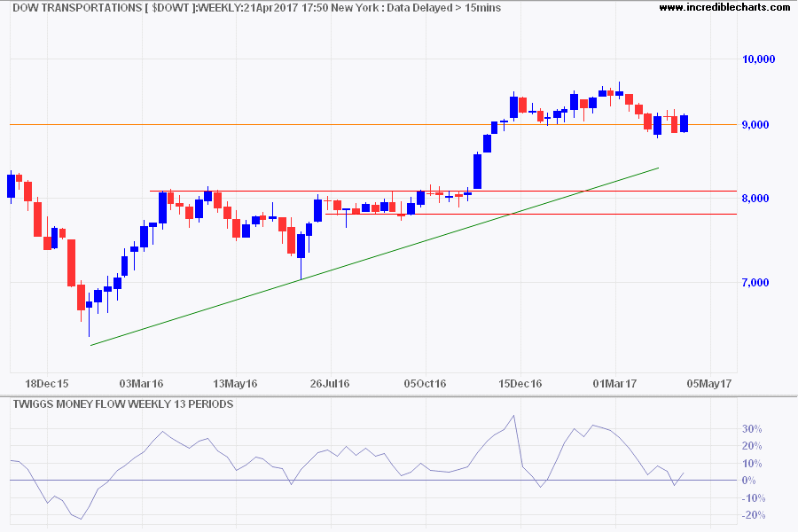Screen dimensions: 798x532
Task: Select the 05Oct16 date label
Action: click(425, 383)
